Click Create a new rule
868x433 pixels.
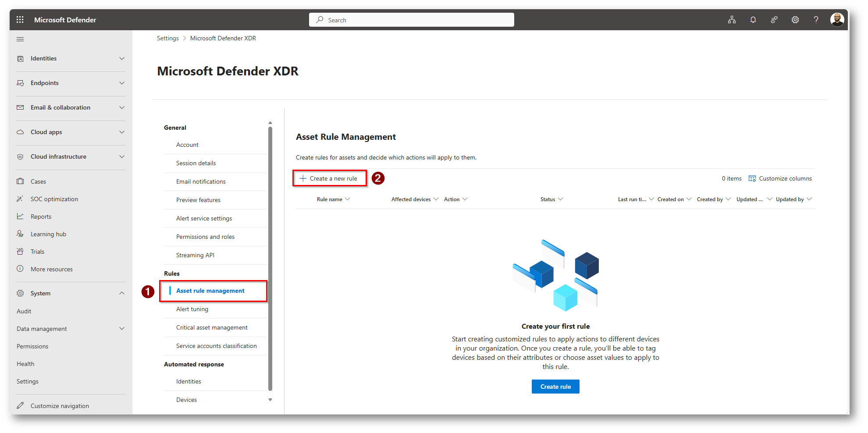click(x=329, y=178)
